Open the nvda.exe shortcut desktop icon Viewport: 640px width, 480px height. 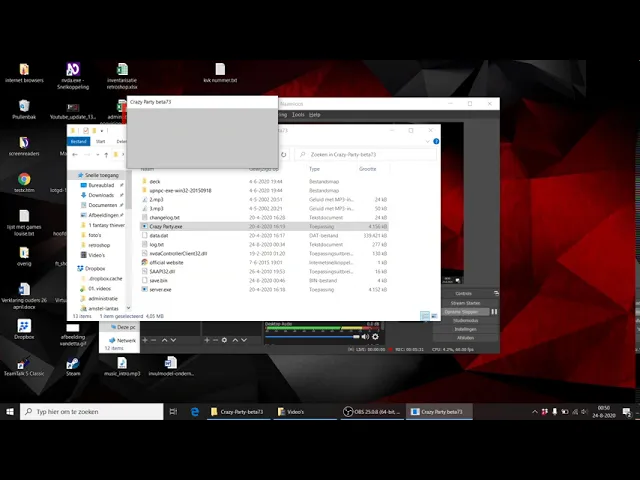tap(73, 76)
